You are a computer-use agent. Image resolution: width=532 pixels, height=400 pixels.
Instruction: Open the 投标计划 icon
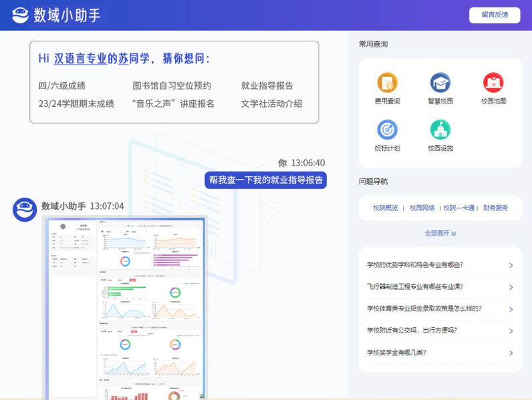pyautogui.click(x=387, y=130)
